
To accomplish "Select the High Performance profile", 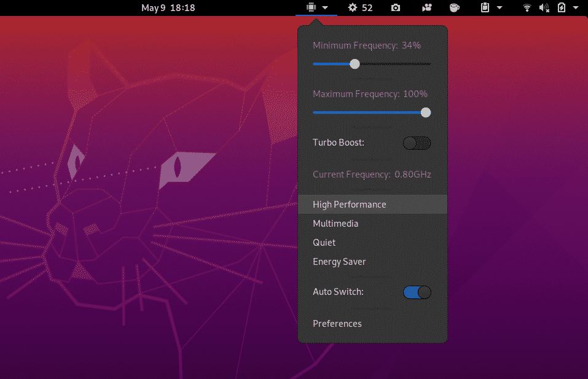I will (x=373, y=205).
